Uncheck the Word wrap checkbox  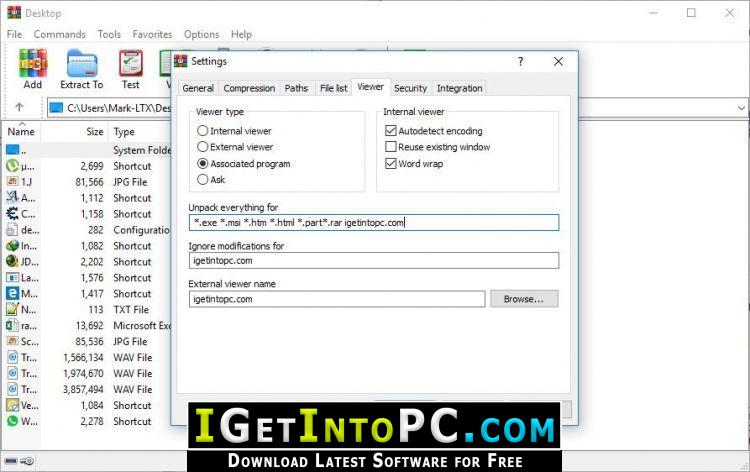tap(391, 164)
